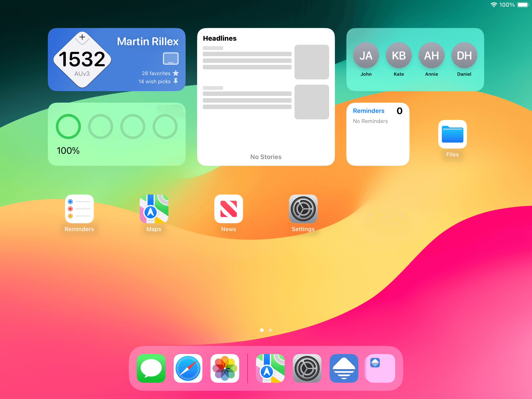Open Messages in the dock
532x399 pixels.
pyautogui.click(x=151, y=368)
